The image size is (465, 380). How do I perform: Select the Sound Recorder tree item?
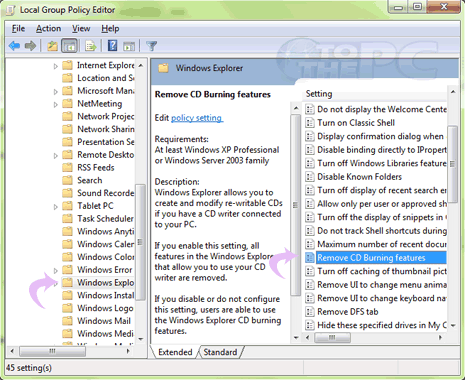coord(105,193)
